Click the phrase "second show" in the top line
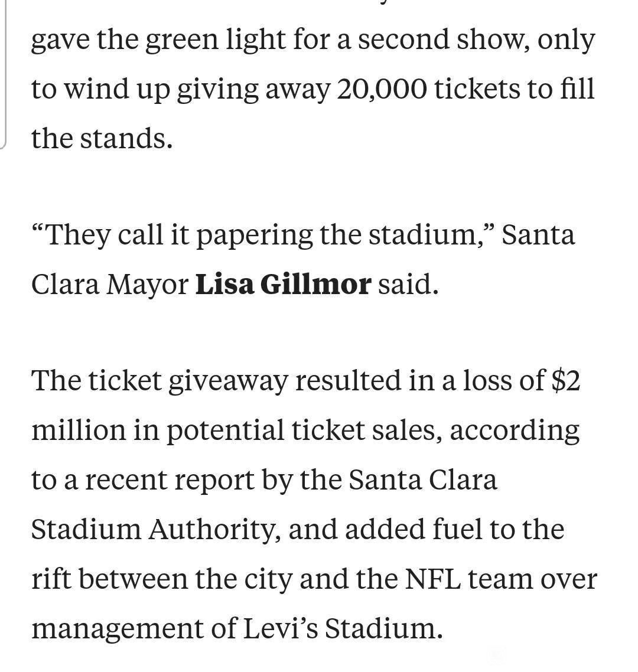Screen dimensions: 638x672 444,40
